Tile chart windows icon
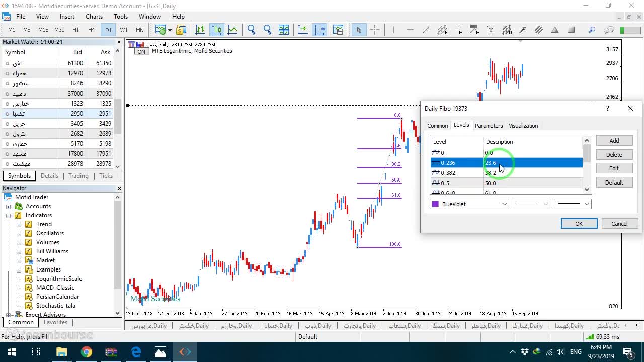This screenshot has width=644, height=362. (284, 30)
